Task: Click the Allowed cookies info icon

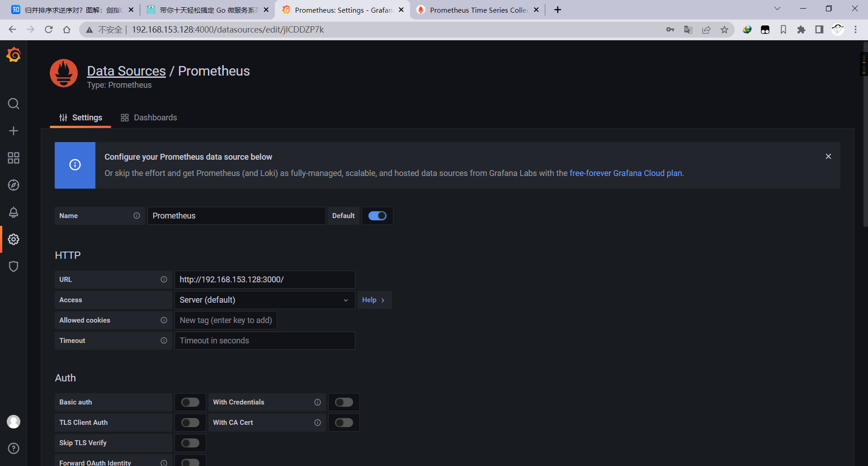Action: 164,320
